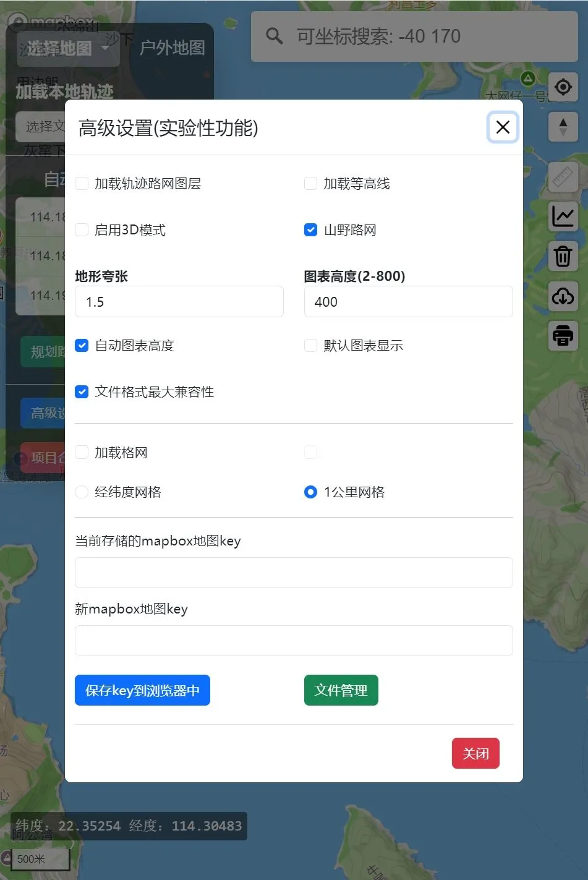Click the 保存key到浏览器中 button
Viewport: 588px width, 880px height.
click(x=142, y=690)
